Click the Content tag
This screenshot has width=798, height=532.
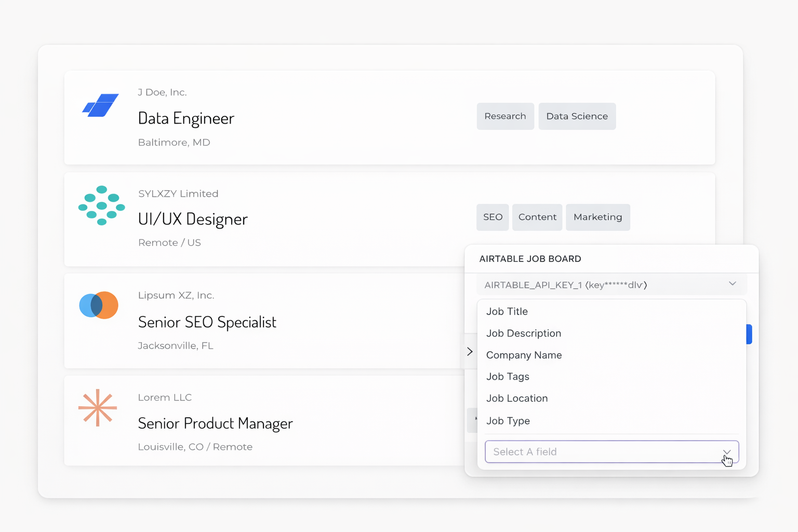point(537,217)
